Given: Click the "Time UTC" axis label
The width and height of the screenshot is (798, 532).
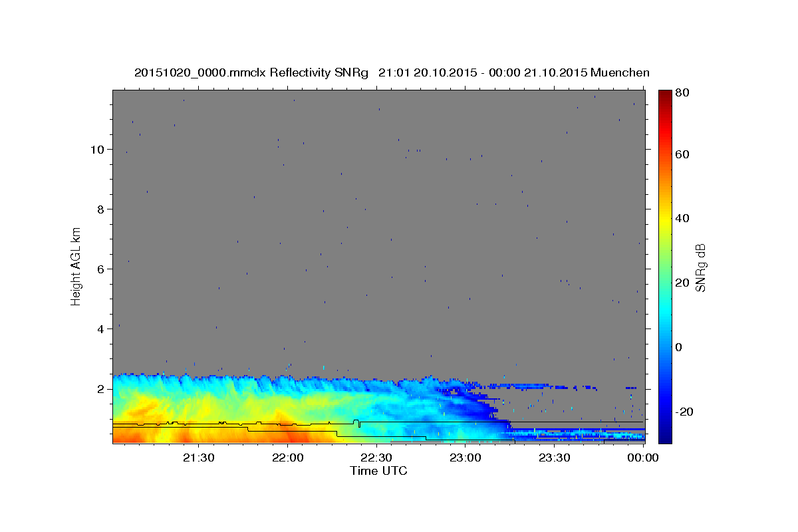Looking at the screenshot, I should [378, 471].
